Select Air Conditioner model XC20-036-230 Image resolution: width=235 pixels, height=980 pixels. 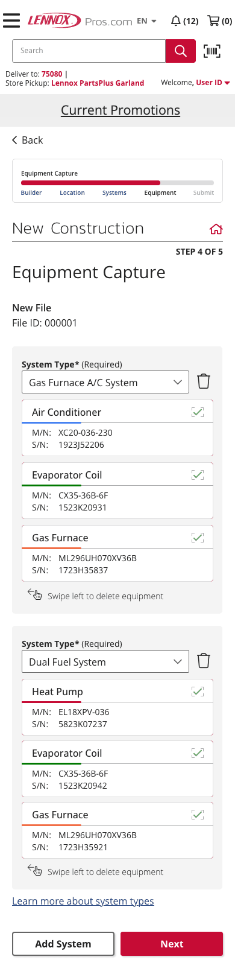coord(86,433)
